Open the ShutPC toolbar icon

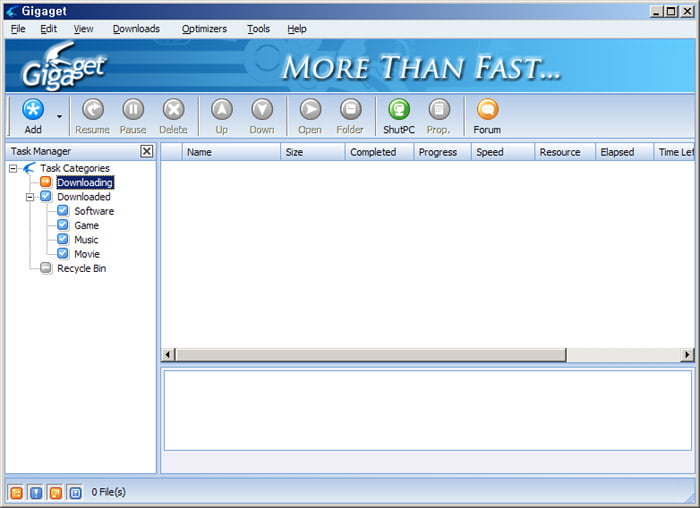click(399, 111)
